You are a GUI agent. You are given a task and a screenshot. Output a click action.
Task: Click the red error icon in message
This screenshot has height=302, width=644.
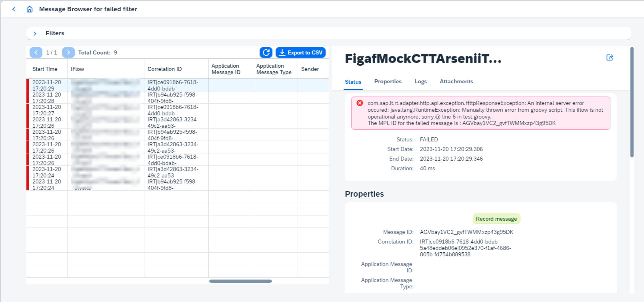coord(360,103)
